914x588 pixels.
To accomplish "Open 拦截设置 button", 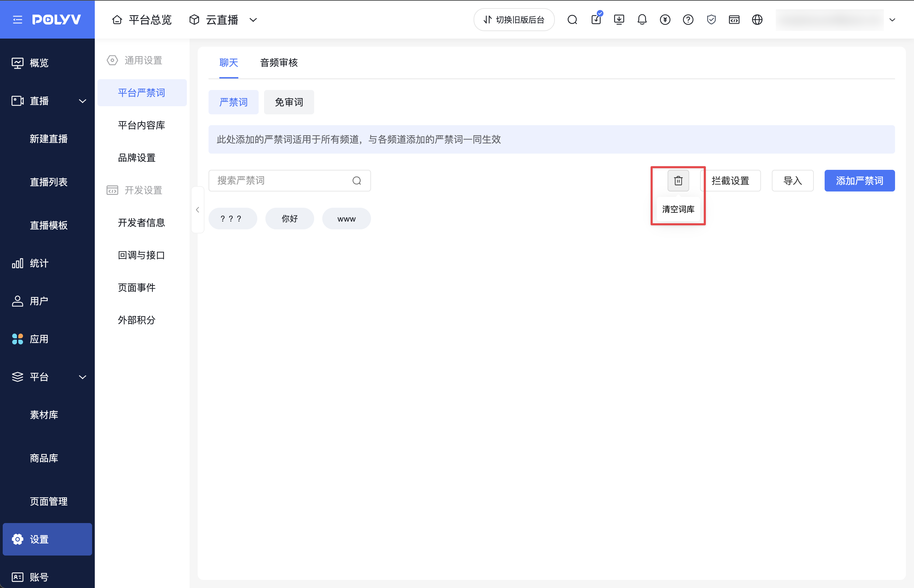I will click(730, 181).
